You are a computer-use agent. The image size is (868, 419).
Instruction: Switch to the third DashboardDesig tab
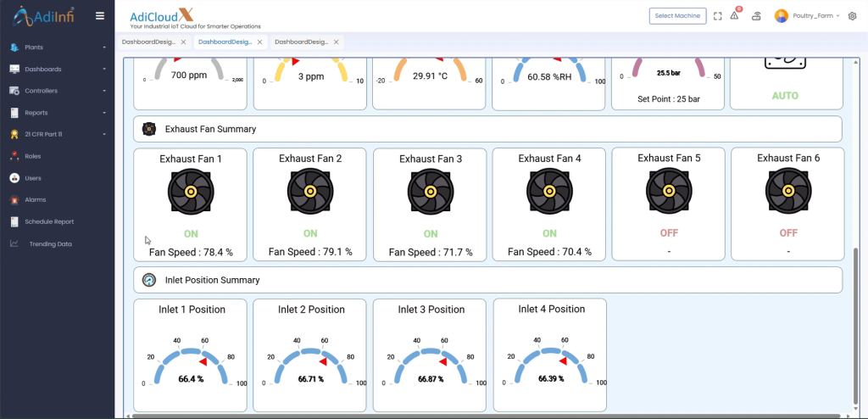click(301, 42)
